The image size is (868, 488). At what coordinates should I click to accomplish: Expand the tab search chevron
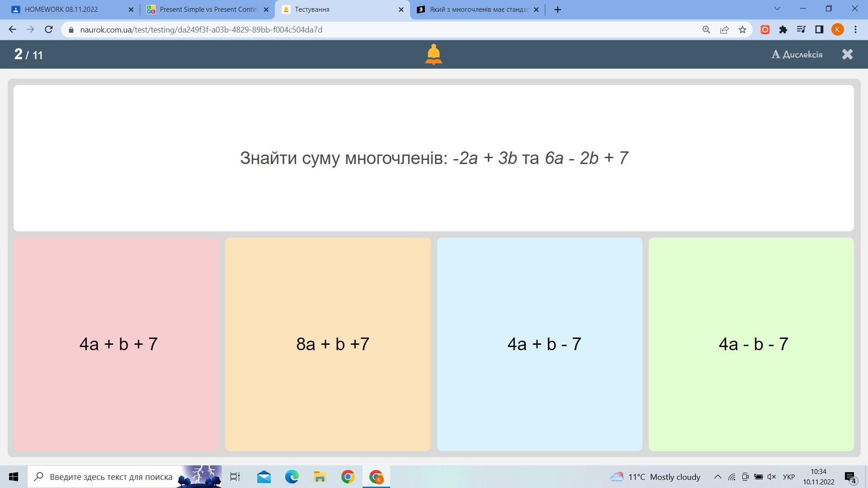click(x=777, y=9)
